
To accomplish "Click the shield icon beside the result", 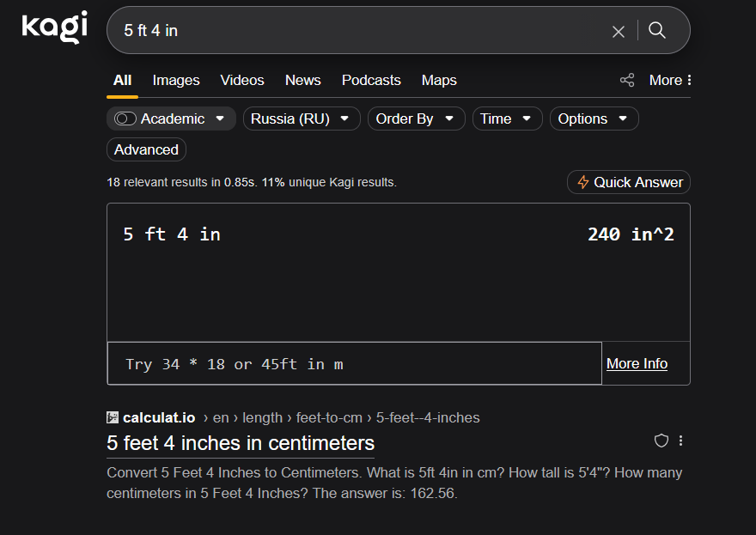I will 661,441.
